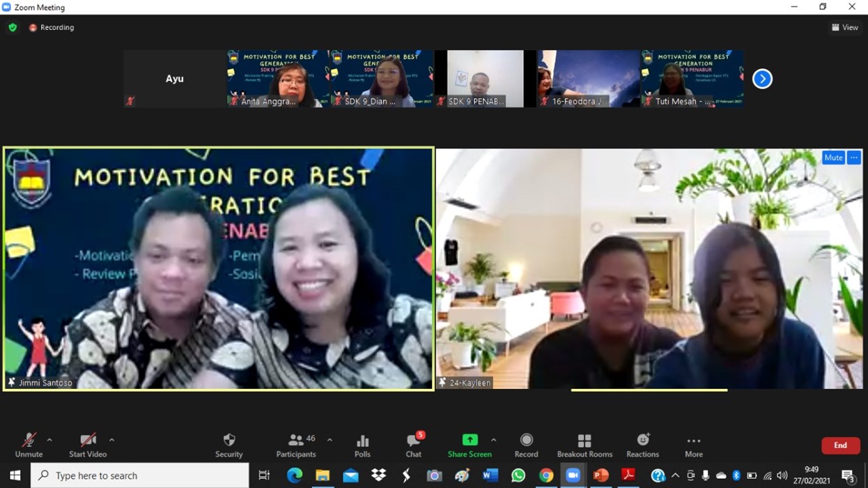868x488 pixels.
Task: Open the Security menu
Action: [228, 445]
